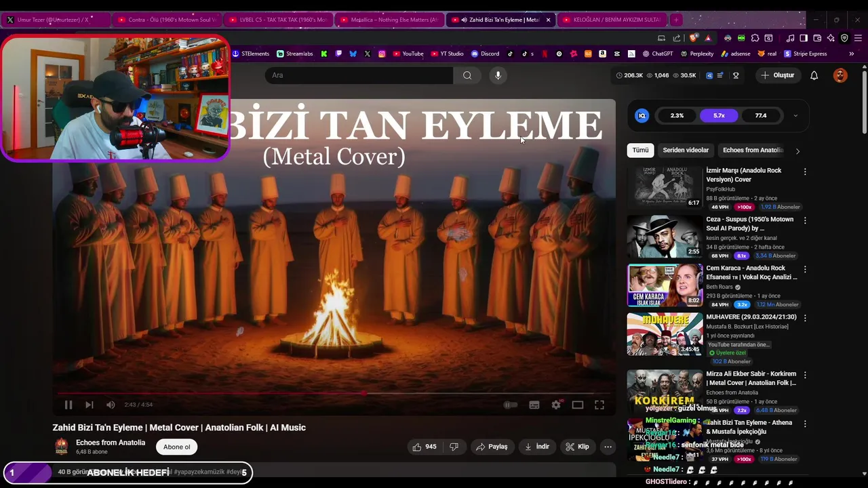
Task: Open Perplexity bookmark
Action: [x=696, y=54]
